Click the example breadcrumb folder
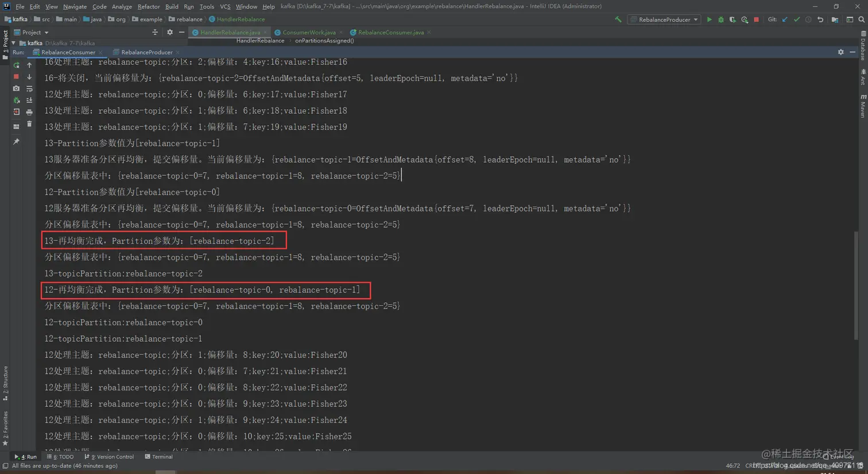 pyautogui.click(x=147, y=19)
